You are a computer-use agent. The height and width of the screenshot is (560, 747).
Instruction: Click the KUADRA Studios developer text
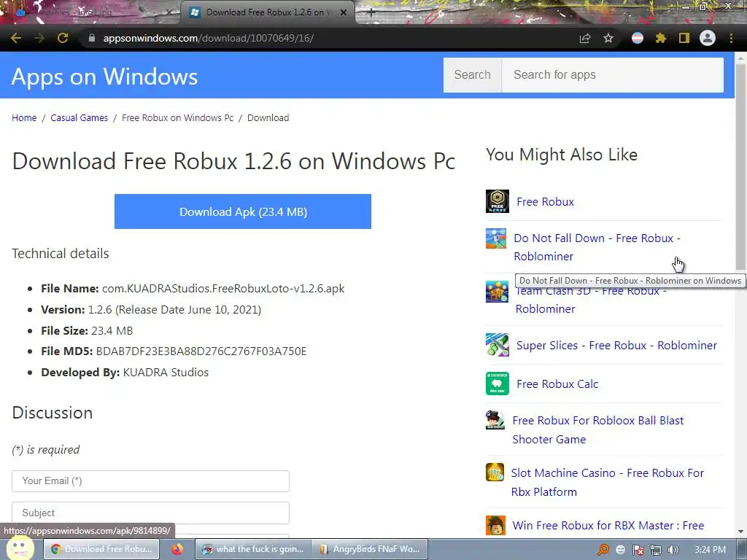click(166, 373)
